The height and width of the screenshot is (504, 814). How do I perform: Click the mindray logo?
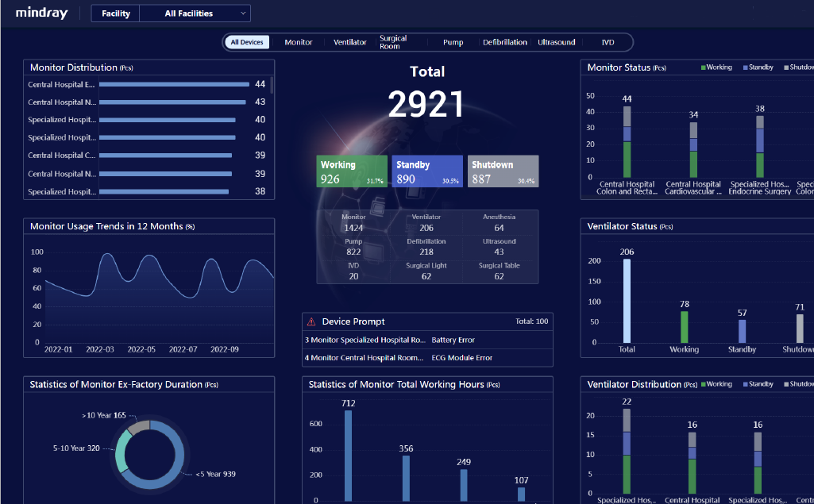[41, 13]
